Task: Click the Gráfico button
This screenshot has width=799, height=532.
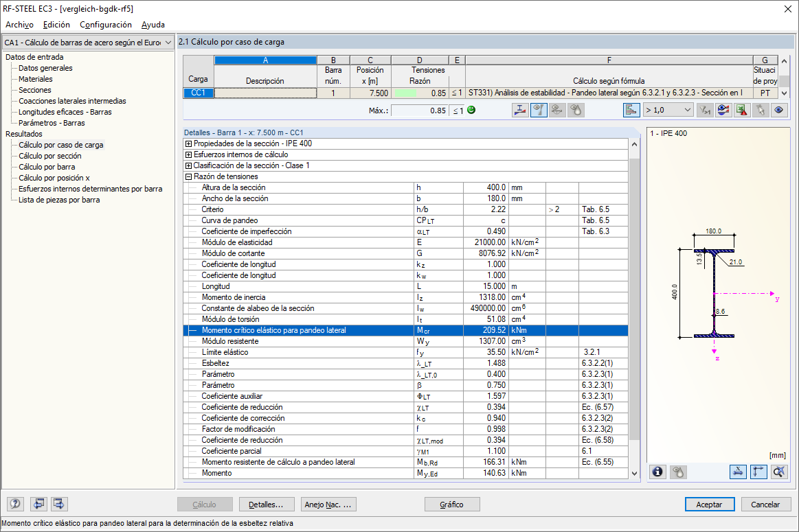Action: click(451, 505)
